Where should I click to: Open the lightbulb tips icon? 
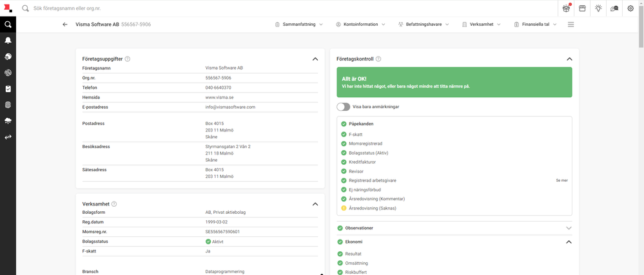pyautogui.click(x=598, y=8)
